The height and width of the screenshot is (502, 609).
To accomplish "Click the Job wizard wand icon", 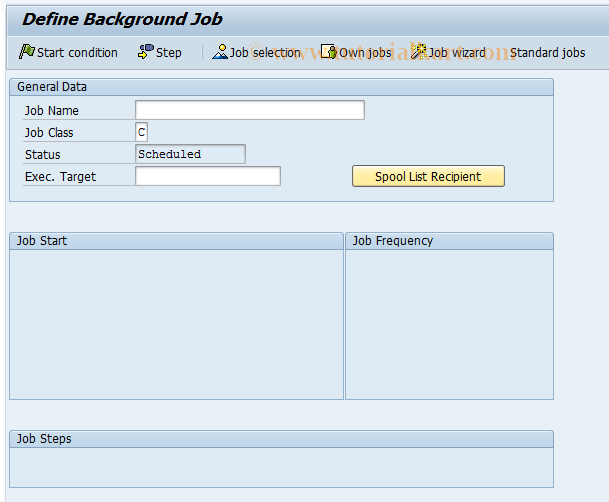I will [x=419, y=52].
